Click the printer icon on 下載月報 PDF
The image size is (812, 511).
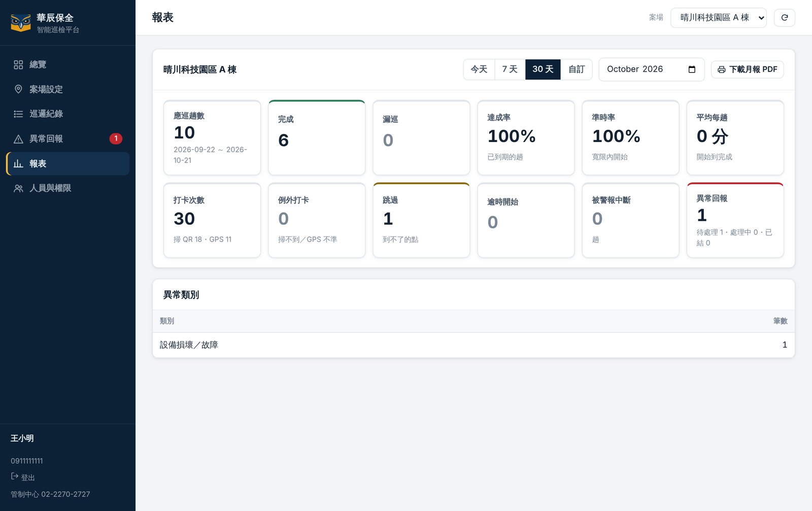(x=721, y=70)
